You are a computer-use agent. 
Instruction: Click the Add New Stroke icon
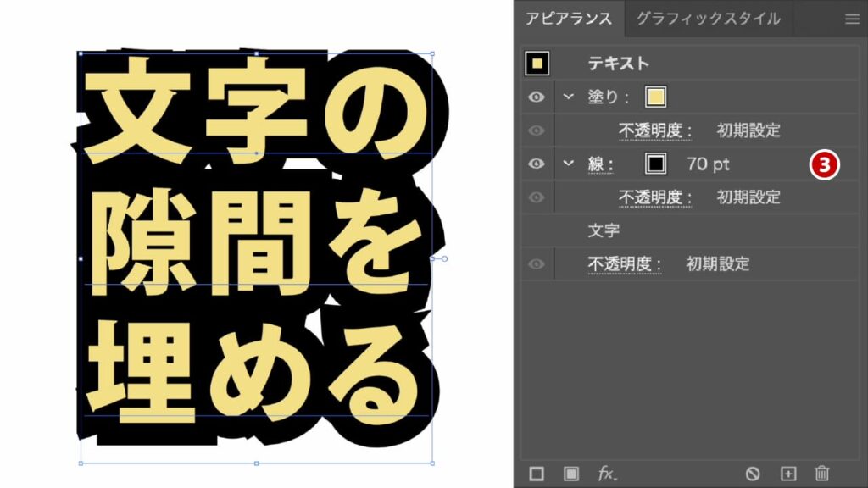click(537, 474)
